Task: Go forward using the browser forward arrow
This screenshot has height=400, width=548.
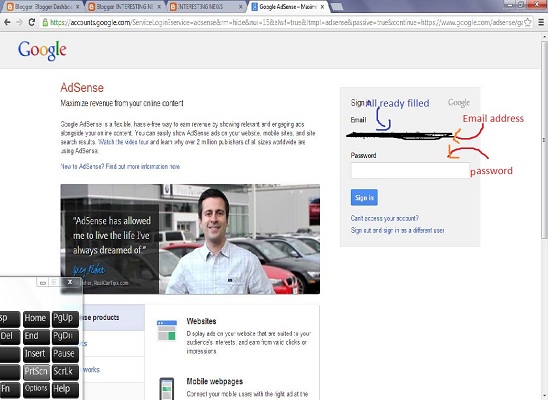Action: point(19,22)
